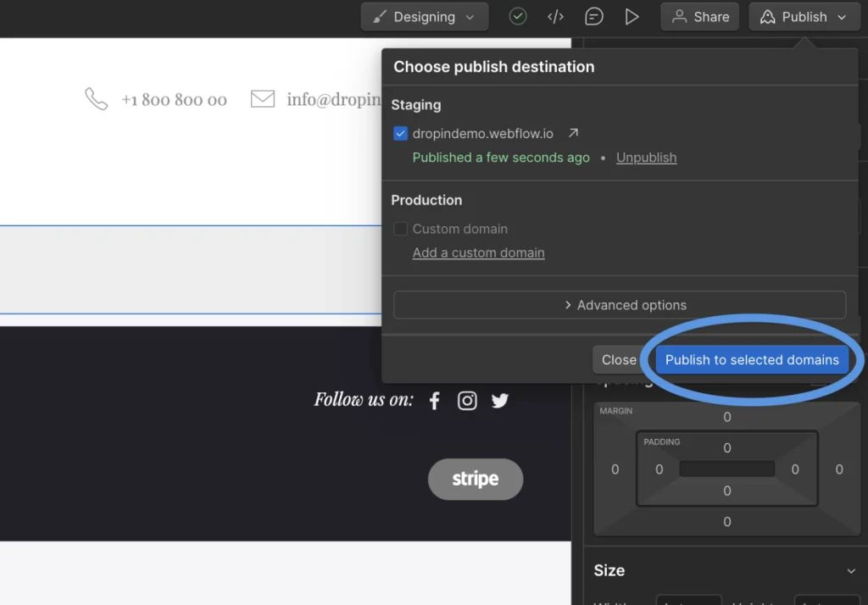Expand the Advanced options section

click(x=620, y=305)
